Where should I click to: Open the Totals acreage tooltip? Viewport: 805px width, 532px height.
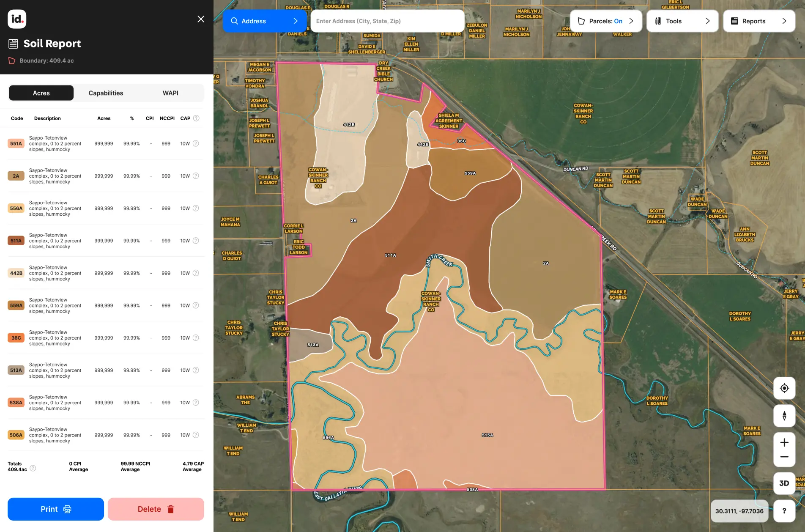pyautogui.click(x=33, y=468)
